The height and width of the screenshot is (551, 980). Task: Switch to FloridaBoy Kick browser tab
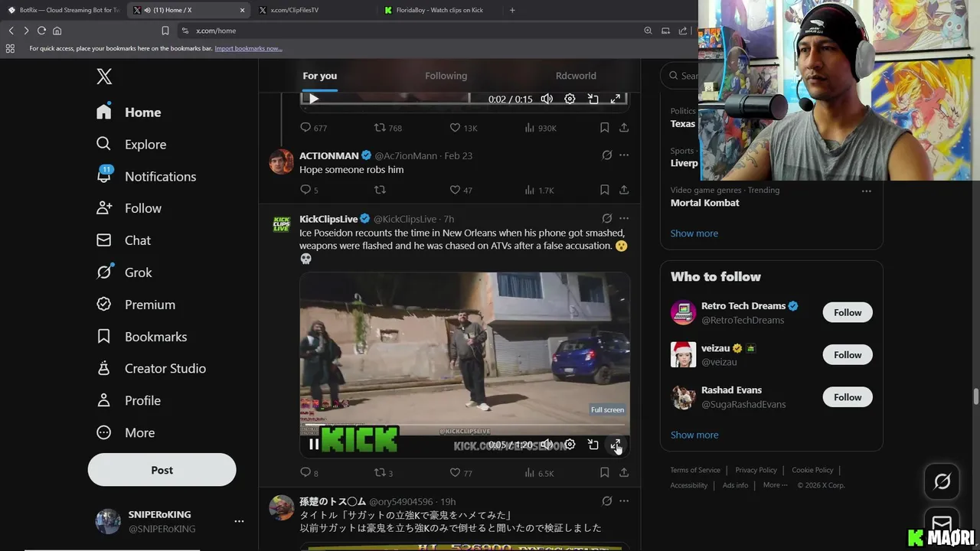pyautogui.click(x=439, y=10)
